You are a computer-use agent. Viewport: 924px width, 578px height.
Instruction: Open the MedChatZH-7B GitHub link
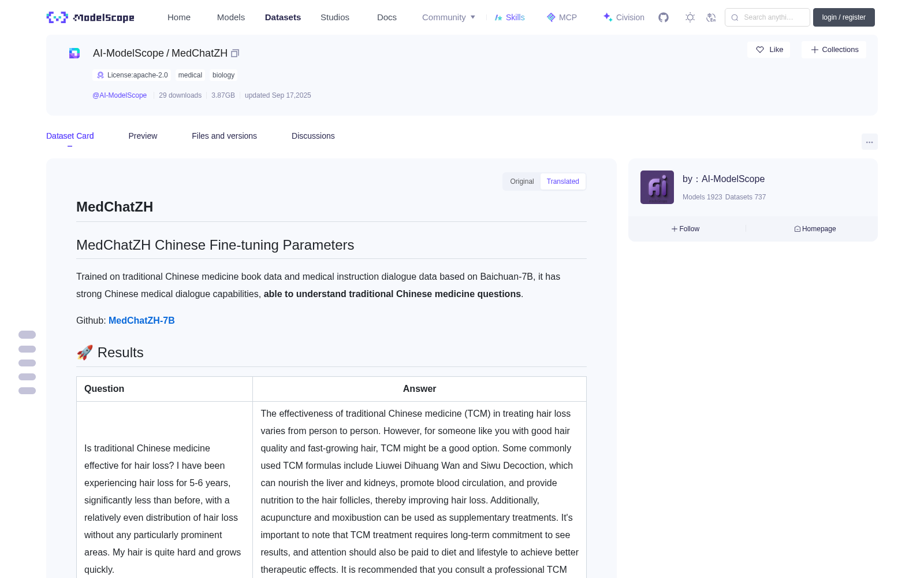click(x=141, y=320)
